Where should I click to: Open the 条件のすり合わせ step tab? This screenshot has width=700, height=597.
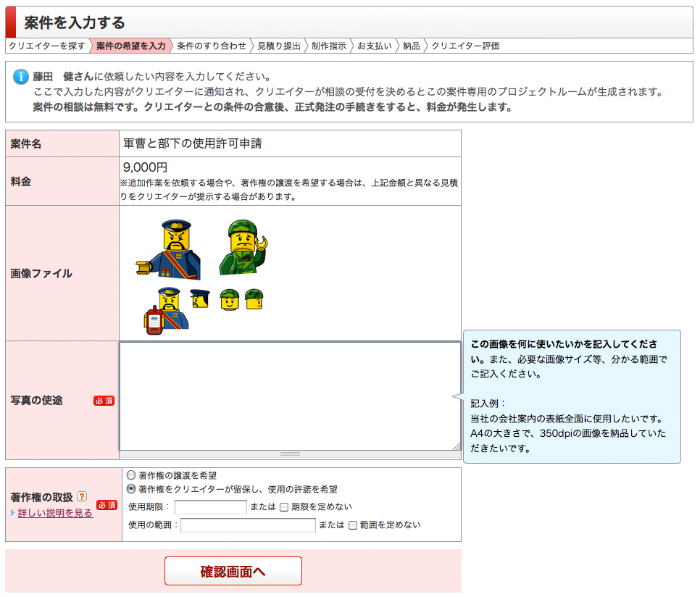click(x=211, y=46)
